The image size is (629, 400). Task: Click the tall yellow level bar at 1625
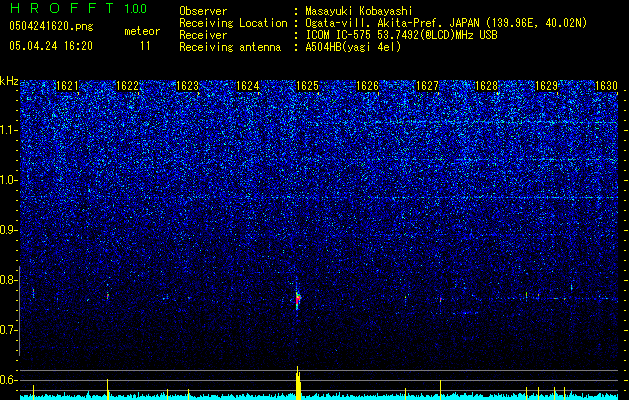[298, 384]
